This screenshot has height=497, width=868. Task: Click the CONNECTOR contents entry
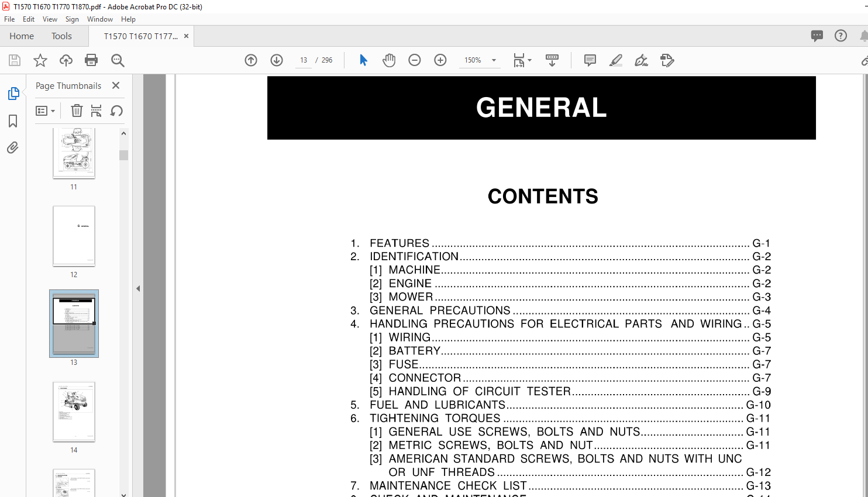tap(570, 378)
